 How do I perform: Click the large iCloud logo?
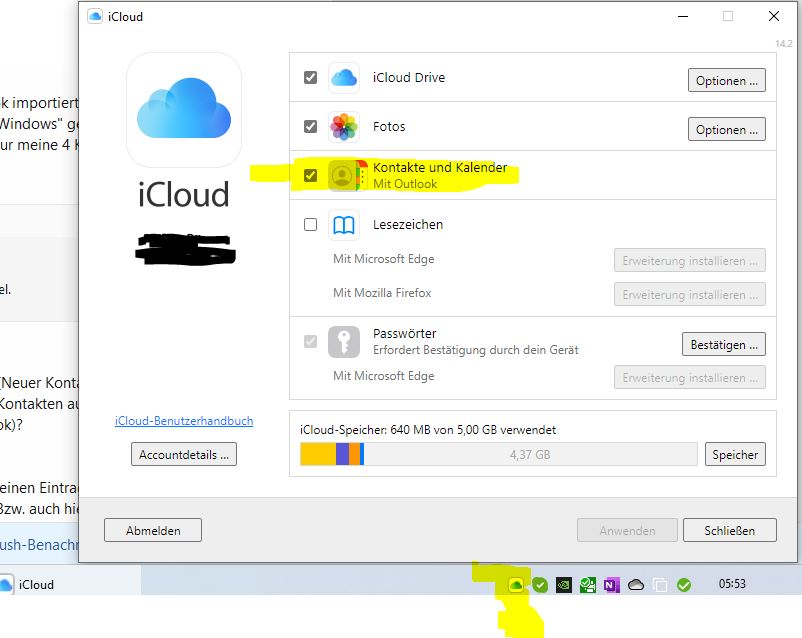coord(184,109)
